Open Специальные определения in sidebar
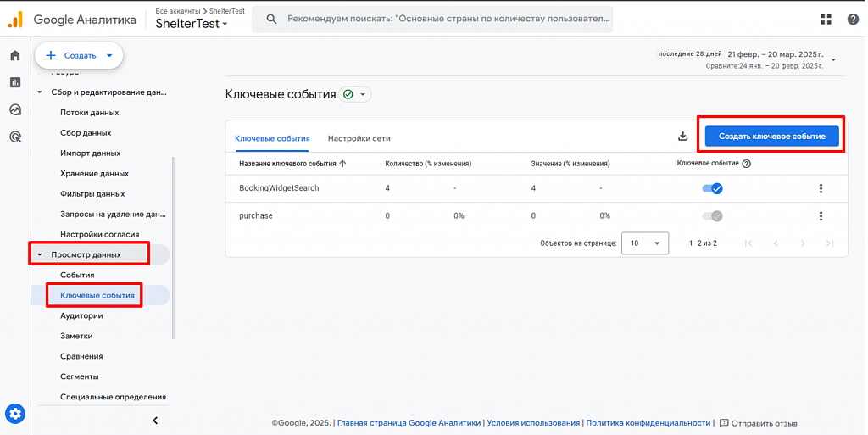 113,398
